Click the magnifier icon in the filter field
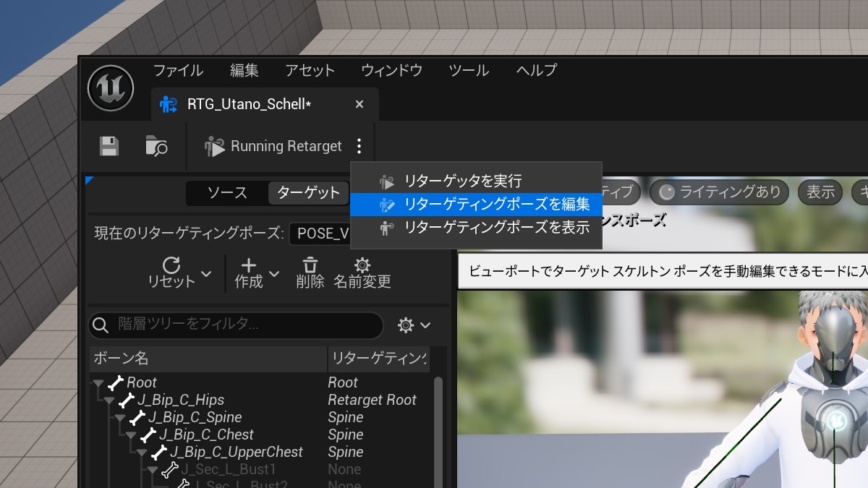Viewport: 868px width, 488px height. tap(102, 325)
